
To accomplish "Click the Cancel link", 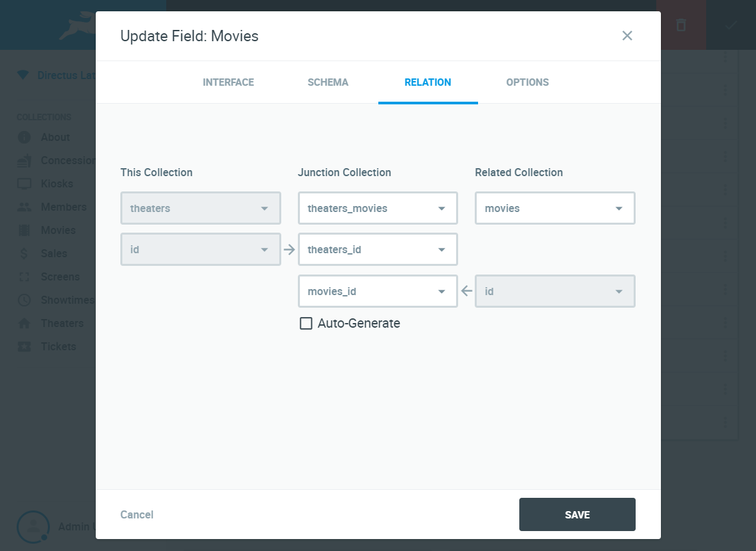I will click(x=137, y=515).
